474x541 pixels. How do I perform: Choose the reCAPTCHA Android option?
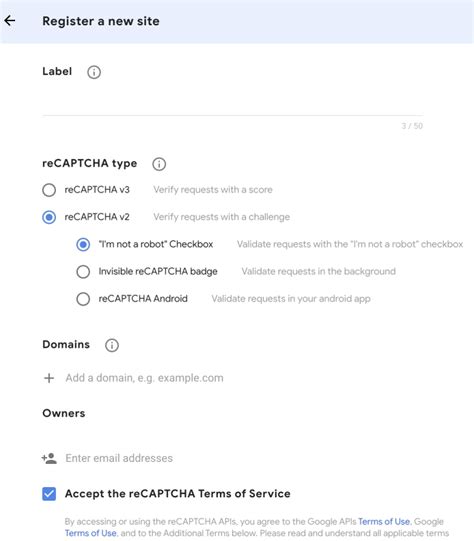coord(83,299)
